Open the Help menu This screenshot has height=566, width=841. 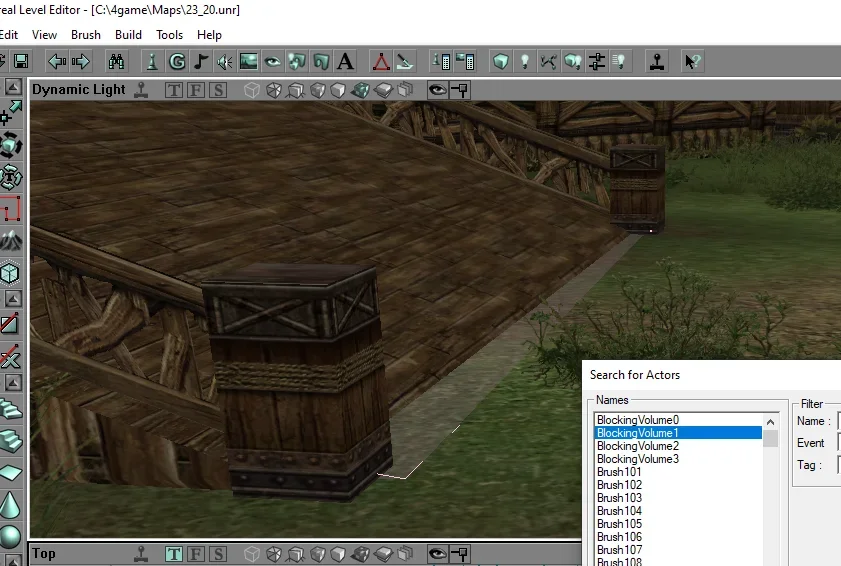(x=209, y=35)
